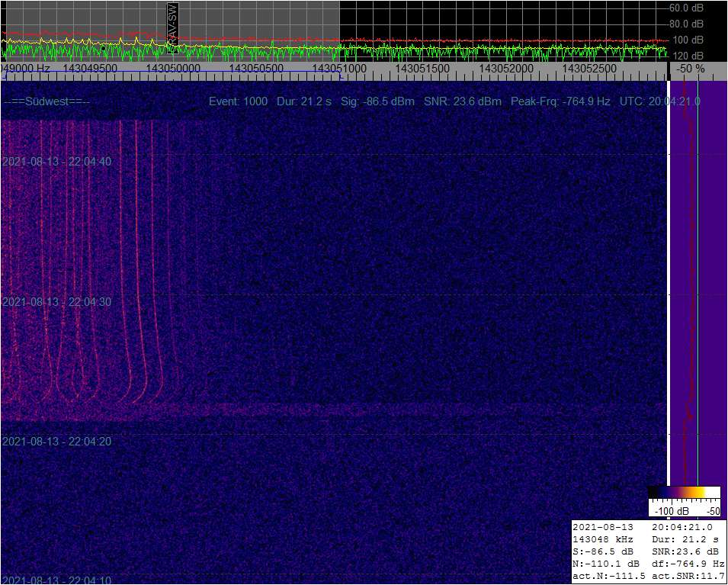Click the 22:04:30 waterfall timestamp
Screen dimensions: 728x585
[56, 302]
